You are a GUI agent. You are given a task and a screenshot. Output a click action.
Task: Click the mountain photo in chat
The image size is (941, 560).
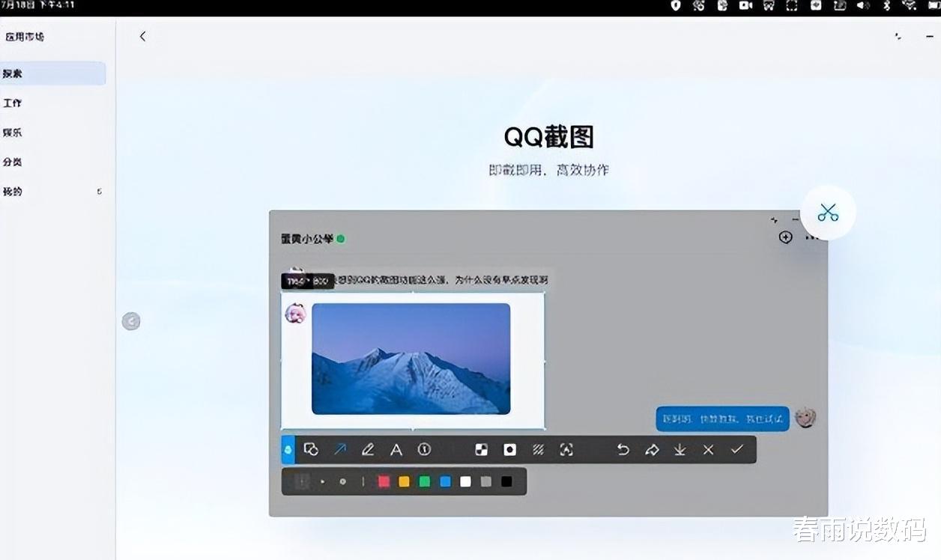[x=411, y=359]
